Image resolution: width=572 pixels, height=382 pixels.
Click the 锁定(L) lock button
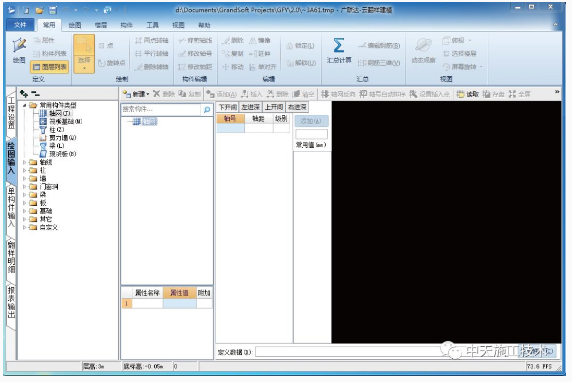300,46
